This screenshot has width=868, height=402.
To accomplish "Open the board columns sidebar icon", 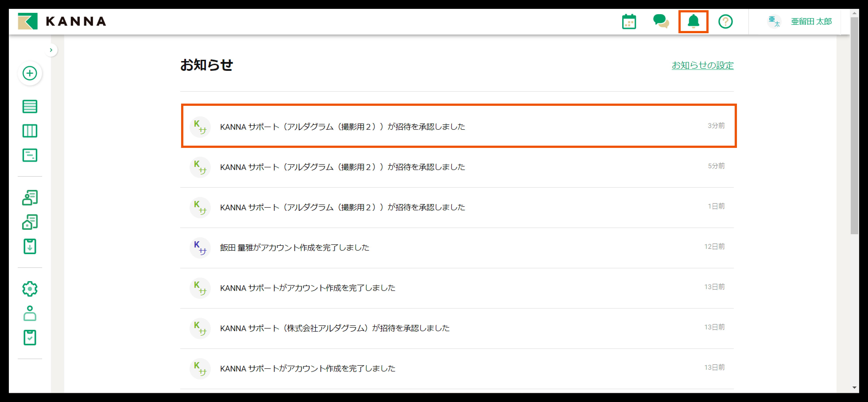I will click(30, 131).
